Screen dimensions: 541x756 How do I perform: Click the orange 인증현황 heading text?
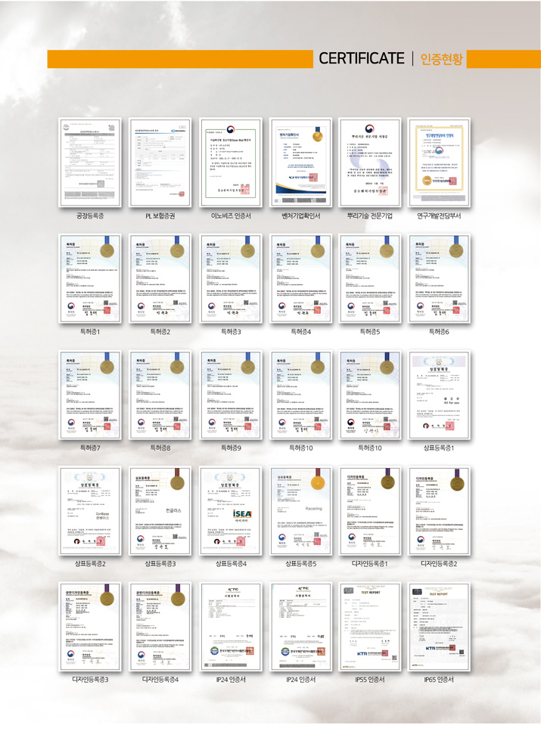point(442,59)
